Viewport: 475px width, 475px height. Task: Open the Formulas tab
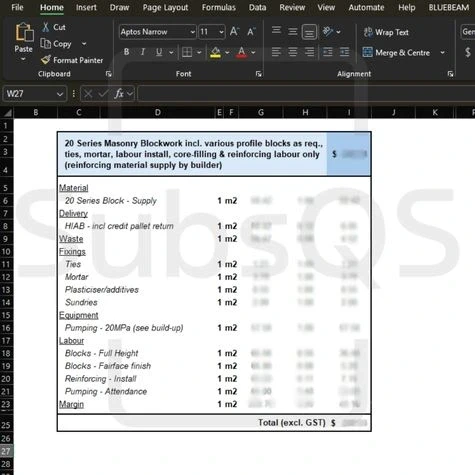219,7
